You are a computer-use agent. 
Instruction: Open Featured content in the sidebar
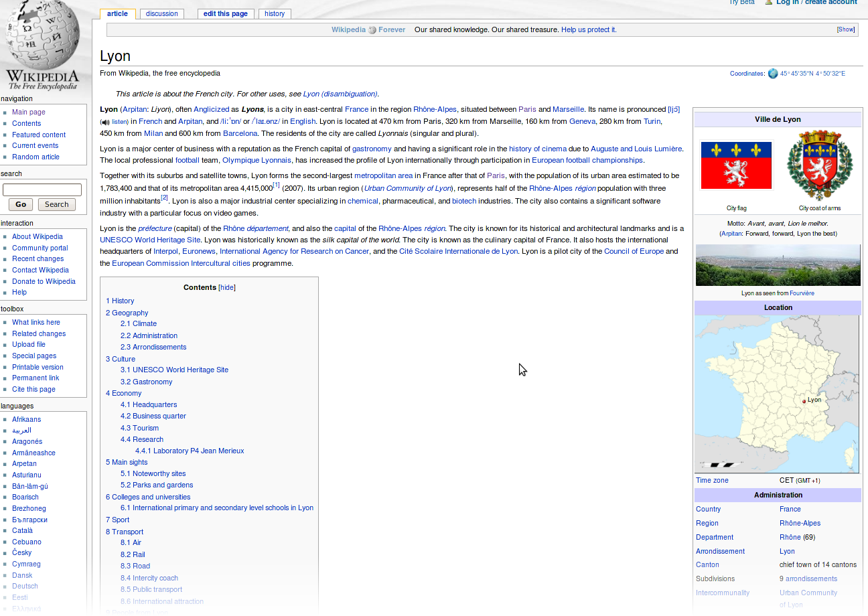pos(39,135)
